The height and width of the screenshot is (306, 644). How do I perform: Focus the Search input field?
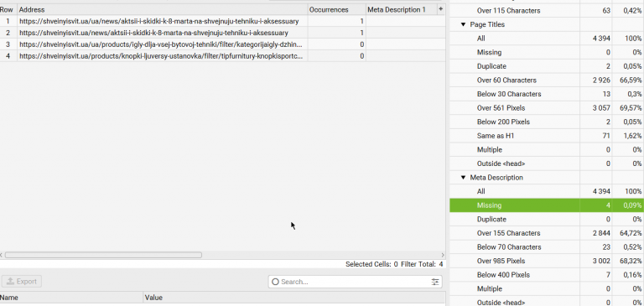click(x=356, y=282)
